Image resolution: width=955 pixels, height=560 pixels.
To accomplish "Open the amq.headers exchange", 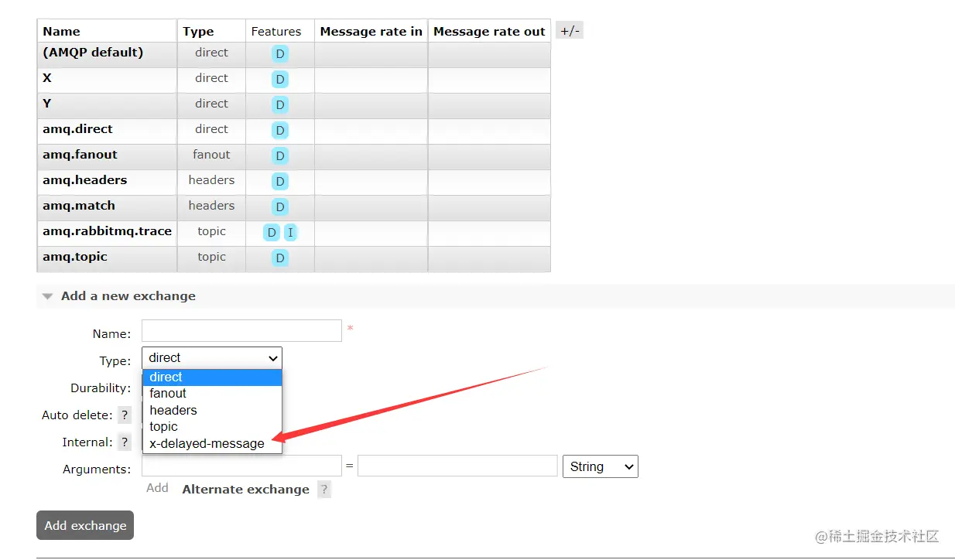I will (x=84, y=180).
